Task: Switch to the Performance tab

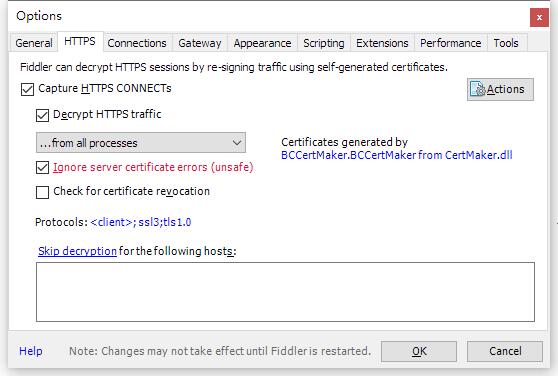Action: (451, 43)
